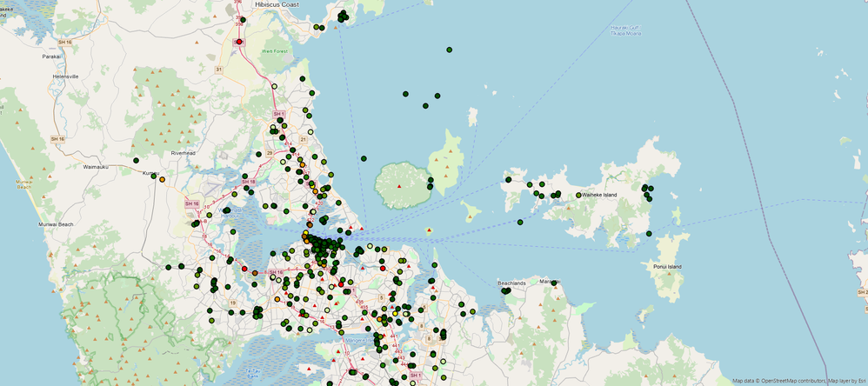Click the route 21 road shield
This screenshot has height=386, width=868.
[303, 139]
